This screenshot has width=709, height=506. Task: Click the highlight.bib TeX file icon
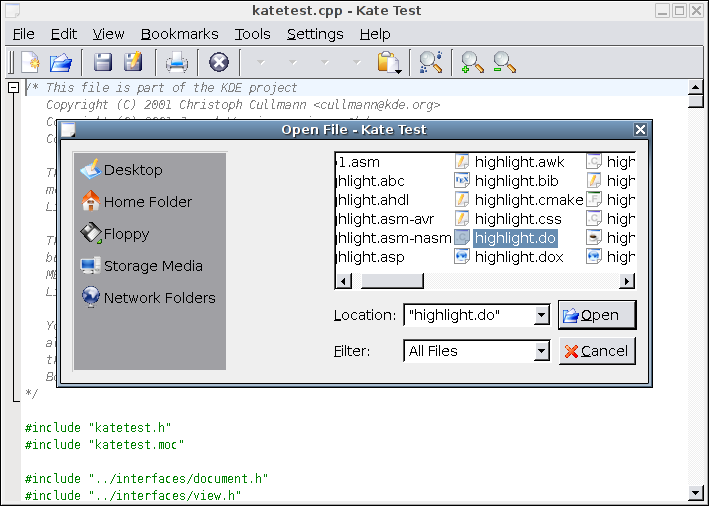coord(462,181)
